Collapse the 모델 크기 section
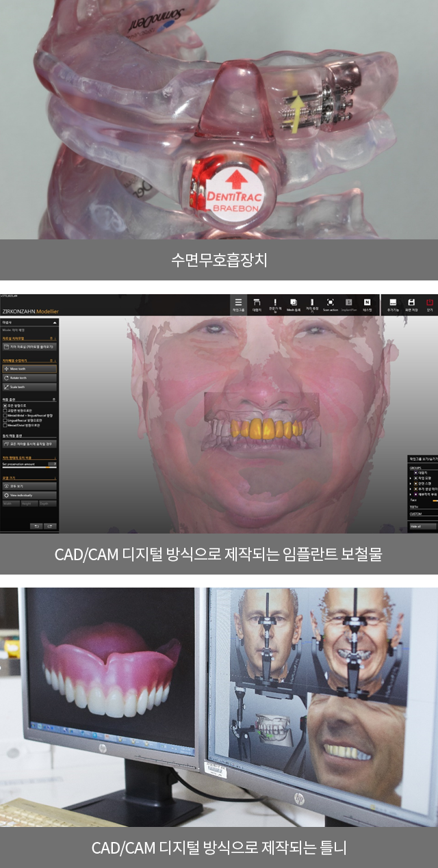438x868 pixels. tap(55, 477)
